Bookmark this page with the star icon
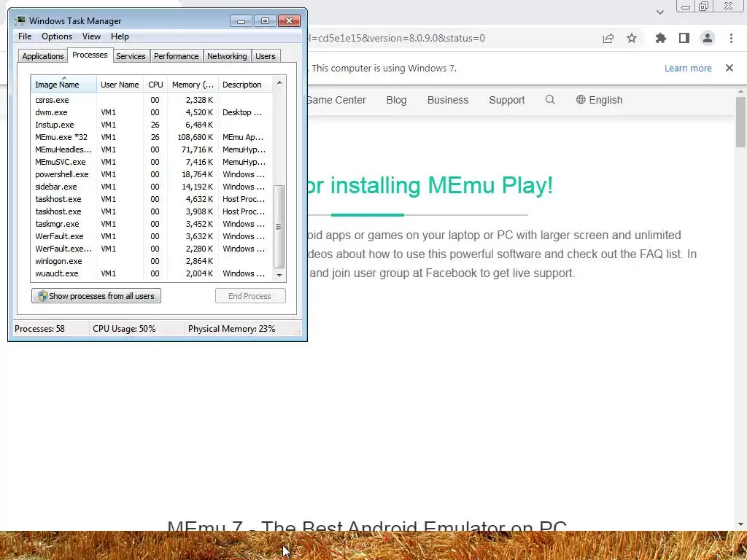The height and width of the screenshot is (560, 747). pyautogui.click(x=631, y=38)
